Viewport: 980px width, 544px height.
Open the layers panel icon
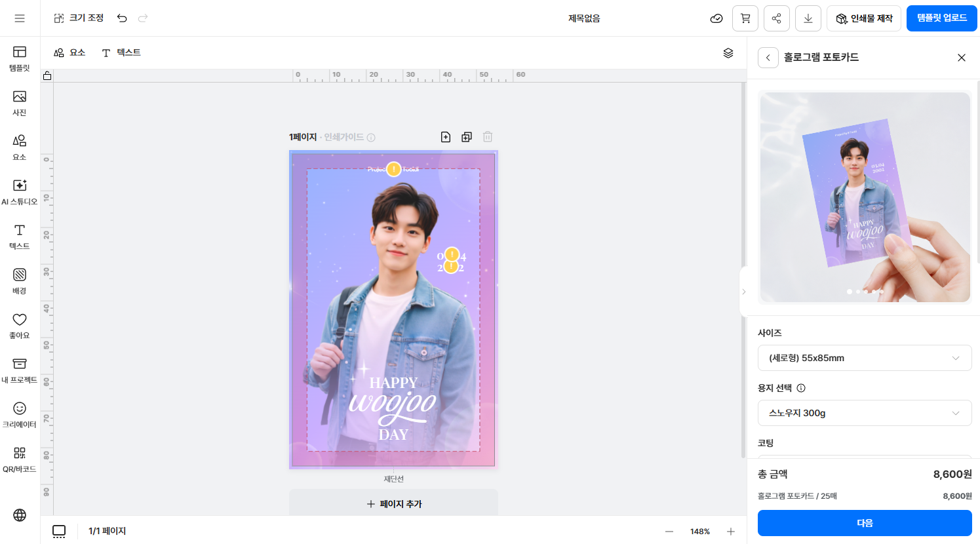coord(728,53)
